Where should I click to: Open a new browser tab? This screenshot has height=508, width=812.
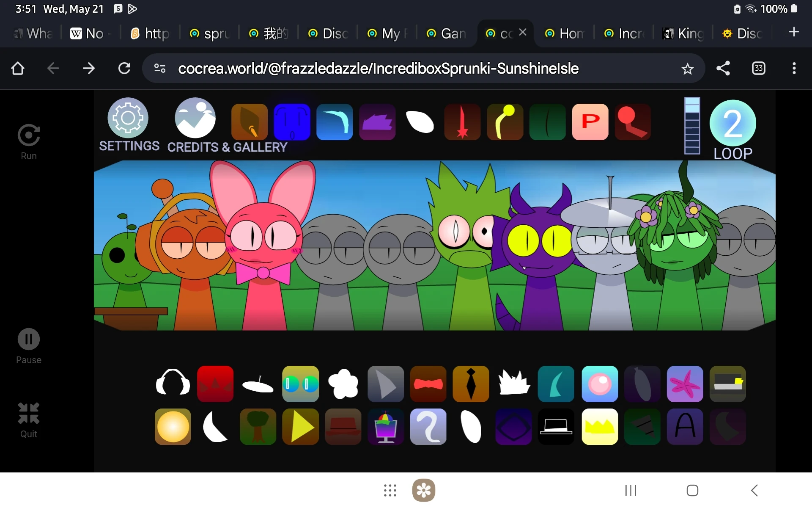[x=794, y=32]
